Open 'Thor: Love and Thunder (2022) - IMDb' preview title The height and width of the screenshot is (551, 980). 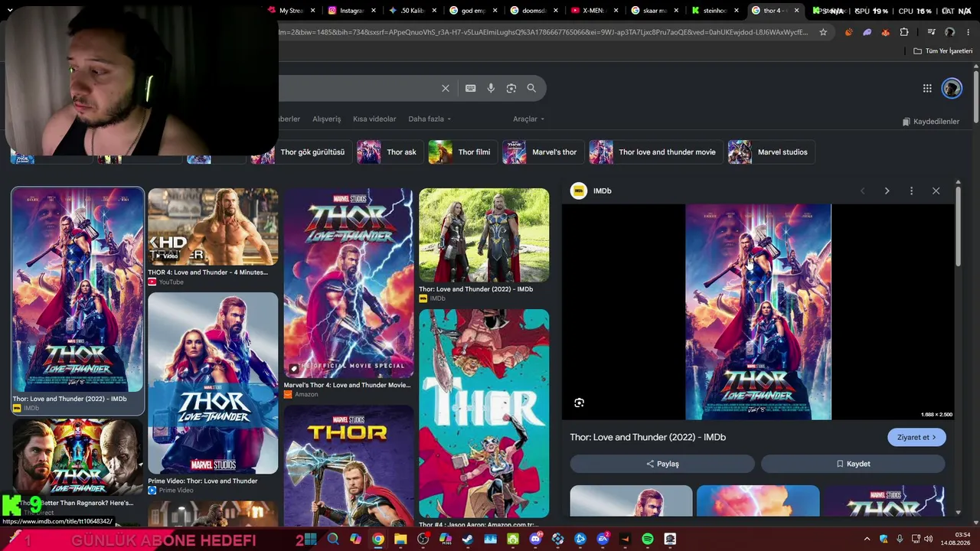648,437
